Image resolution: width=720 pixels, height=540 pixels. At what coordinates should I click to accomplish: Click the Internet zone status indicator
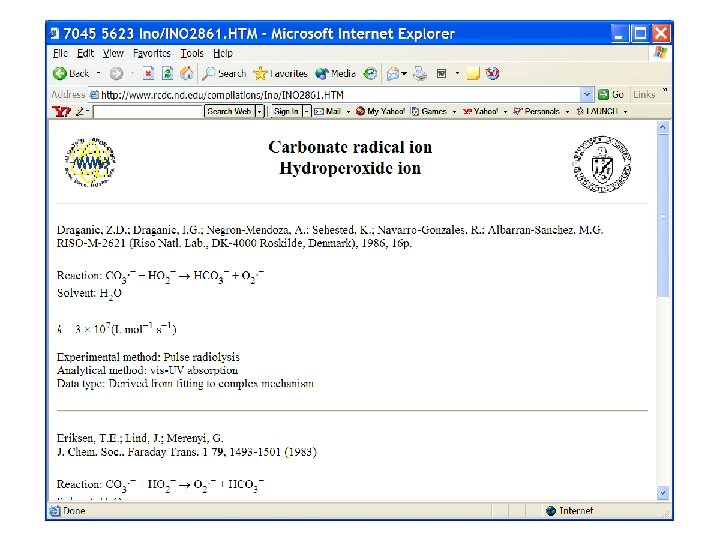coord(569,511)
